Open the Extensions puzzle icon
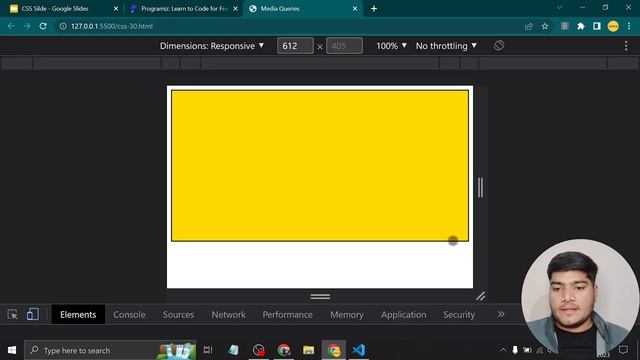This screenshot has height=360, width=640. (581, 26)
